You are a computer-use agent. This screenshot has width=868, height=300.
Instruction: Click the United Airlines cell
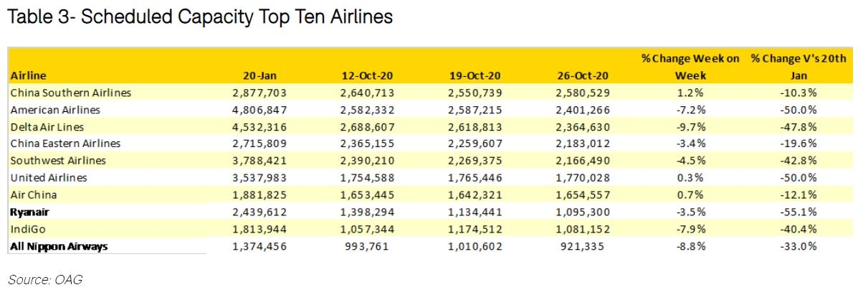click(49, 178)
